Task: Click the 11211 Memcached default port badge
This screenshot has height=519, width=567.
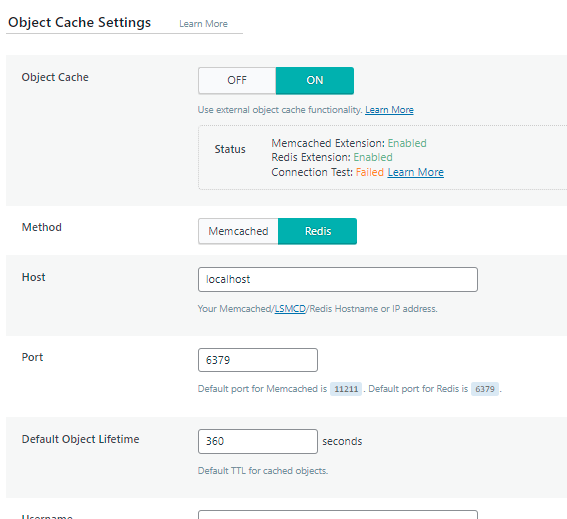Action: [346, 389]
